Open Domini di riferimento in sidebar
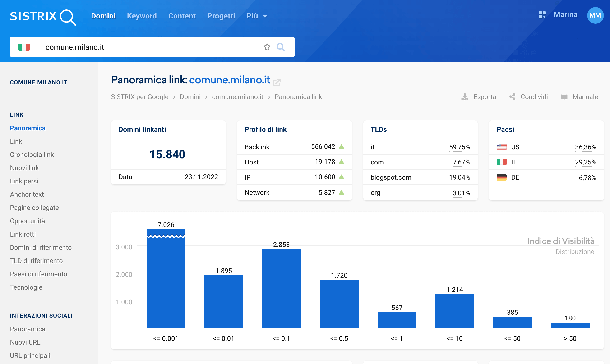 click(x=41, y=247)
